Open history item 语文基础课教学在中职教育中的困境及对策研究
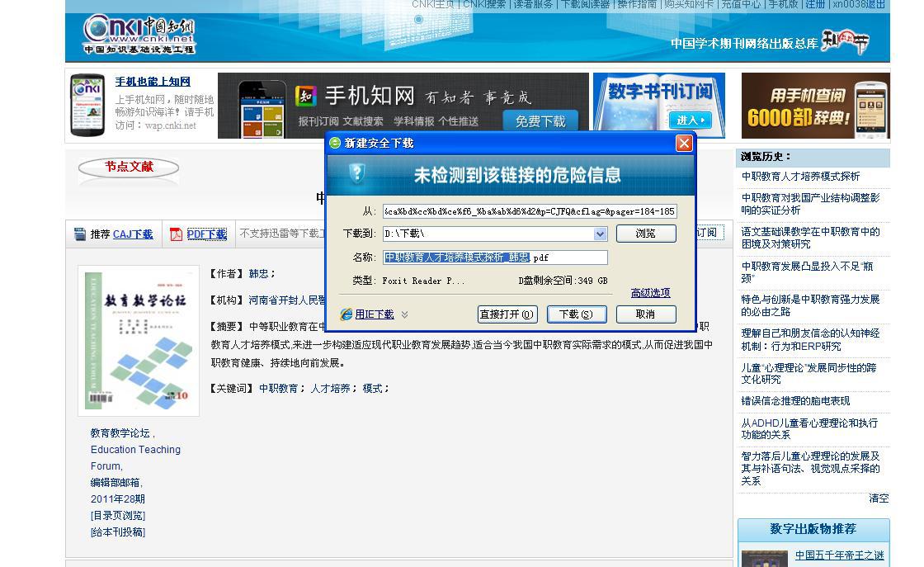 (x=810, y=238)
